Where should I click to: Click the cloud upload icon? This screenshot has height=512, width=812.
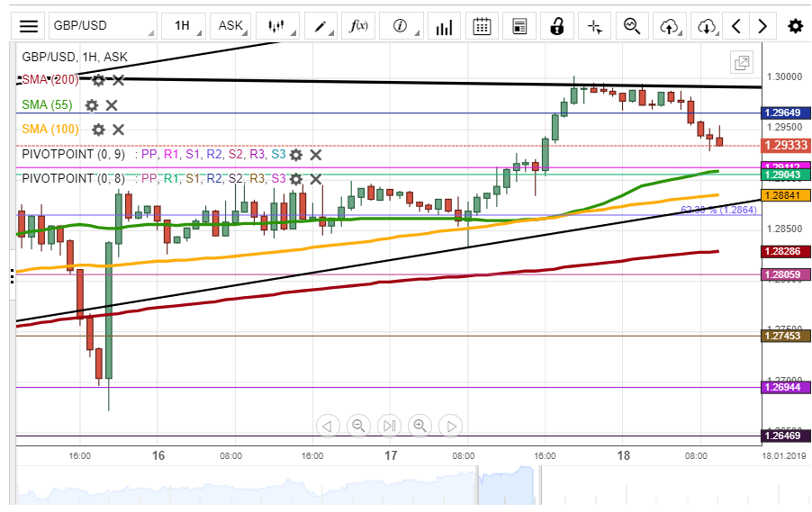668,26
